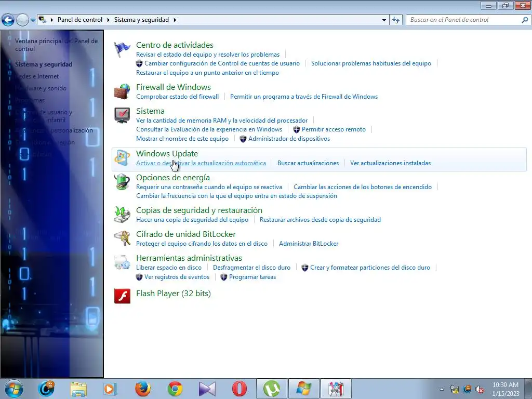
Task: Click the Sistema monitor icon
Action: (122, 115)
